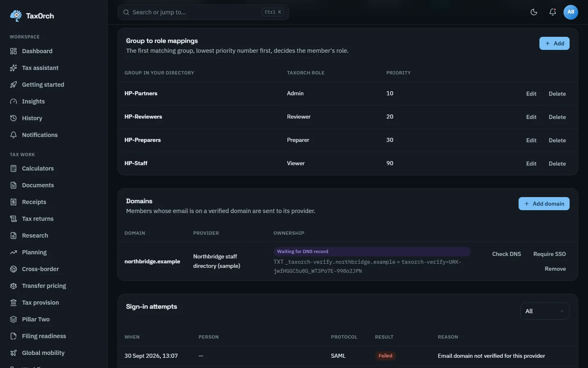This screenshot has height=368, width=588.
Task: Remove the northbridge.example domain
Action: coord(555,269)
